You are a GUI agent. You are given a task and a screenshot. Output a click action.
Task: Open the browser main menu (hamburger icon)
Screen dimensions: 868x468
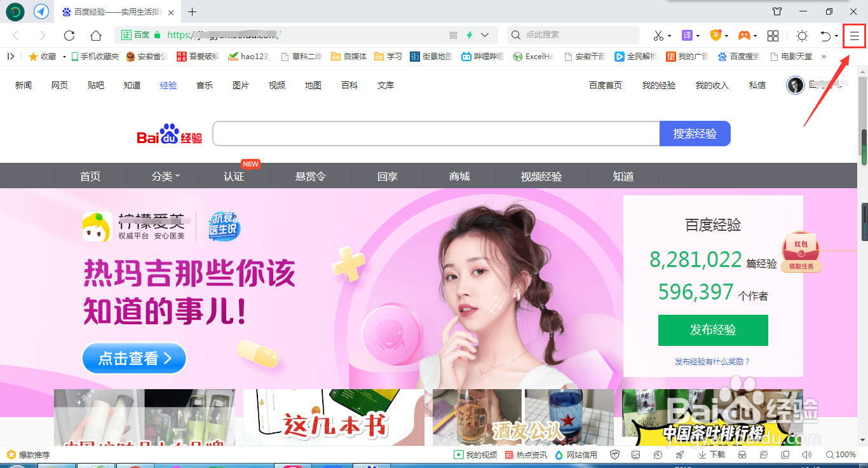(x=855, y=36)
